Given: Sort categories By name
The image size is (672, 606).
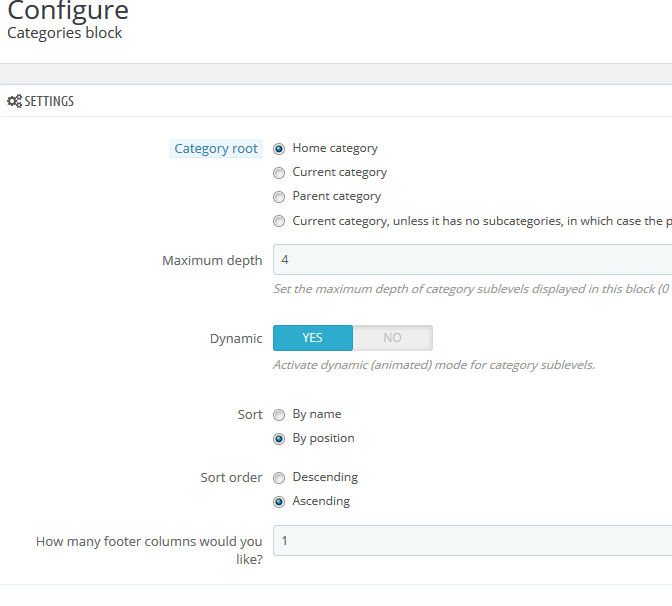Looking at the screenshot, I should (x=279, y=415).
